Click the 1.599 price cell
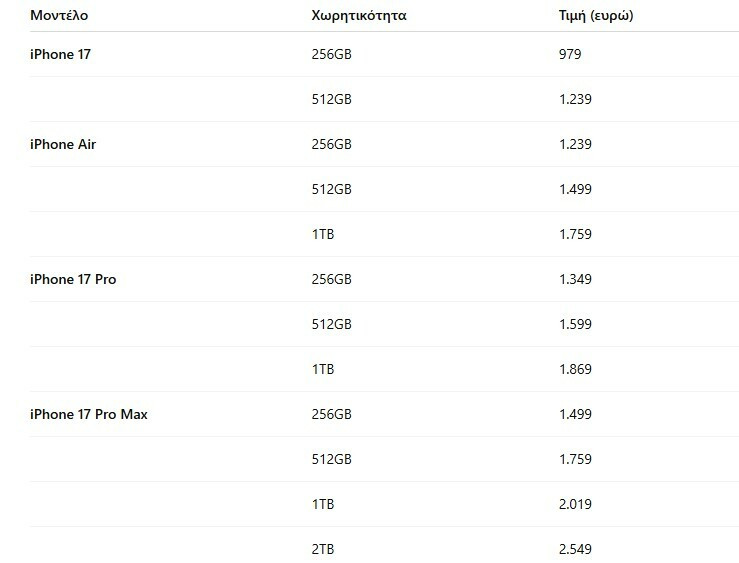Screen dimensions: 739x563 click(x=577, y=324)
